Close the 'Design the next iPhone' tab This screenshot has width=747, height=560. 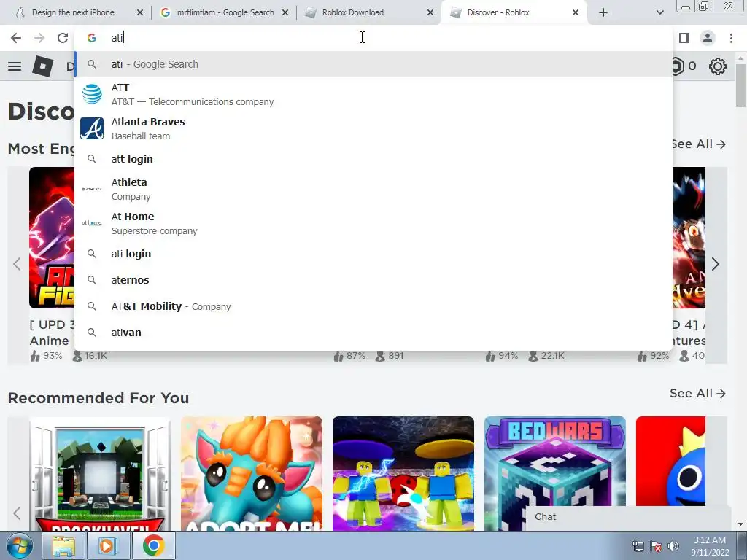(x=139, y=13)
